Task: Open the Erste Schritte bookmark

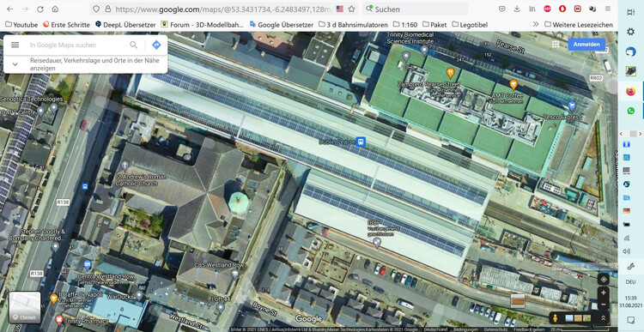Action: tap(66, 25)
